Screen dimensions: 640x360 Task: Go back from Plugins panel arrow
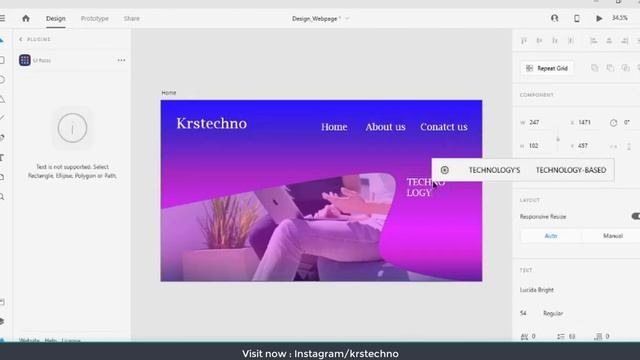[x=21, y=40]
